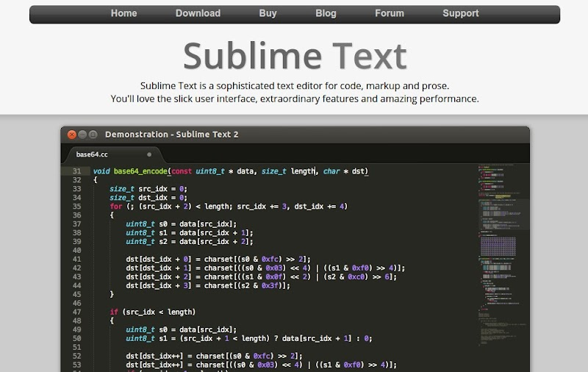Click line number 52 in the gutter

[76, 357]
